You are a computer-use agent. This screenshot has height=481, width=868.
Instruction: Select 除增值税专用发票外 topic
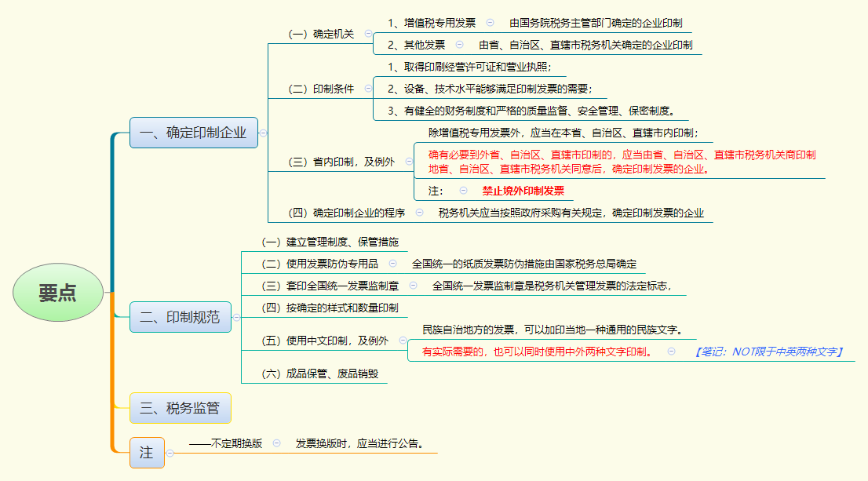[563, 133]
